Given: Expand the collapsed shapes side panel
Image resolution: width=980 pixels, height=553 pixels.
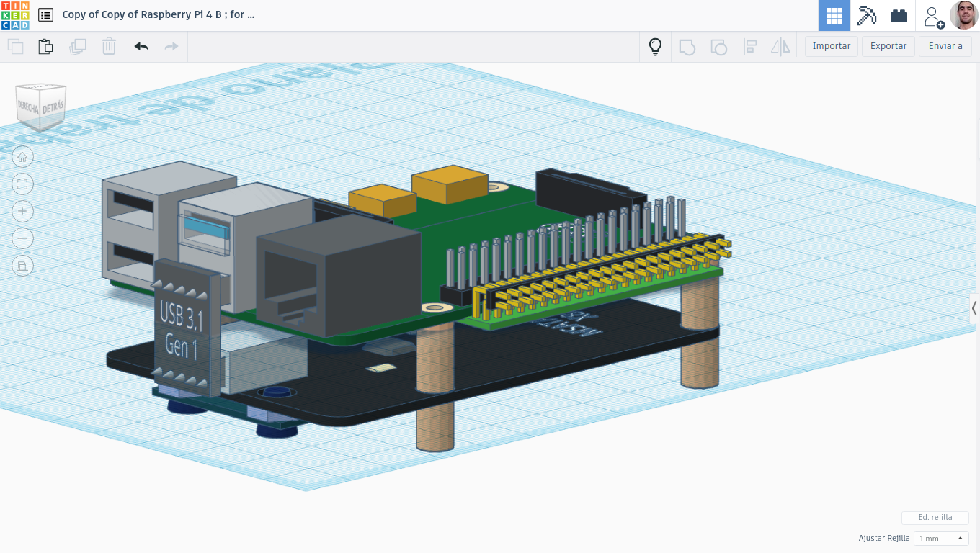Looking at the screenshot, I should (974, 308).
